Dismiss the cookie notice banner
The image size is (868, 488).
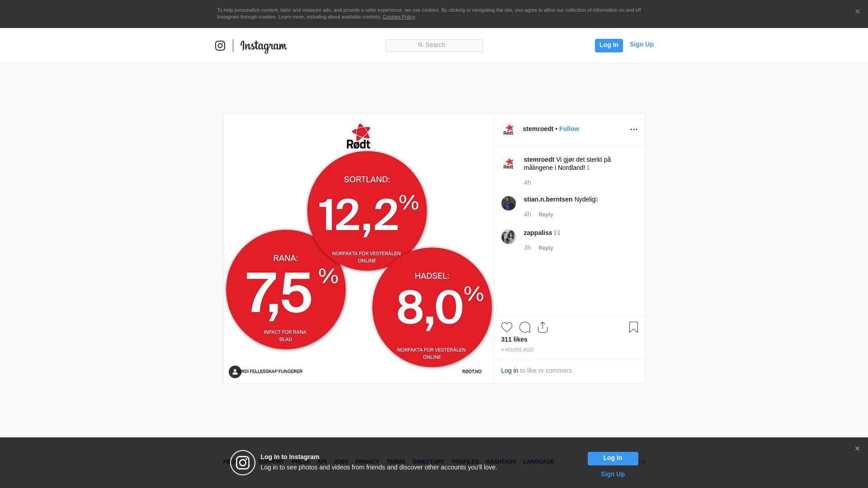point(857,12)
